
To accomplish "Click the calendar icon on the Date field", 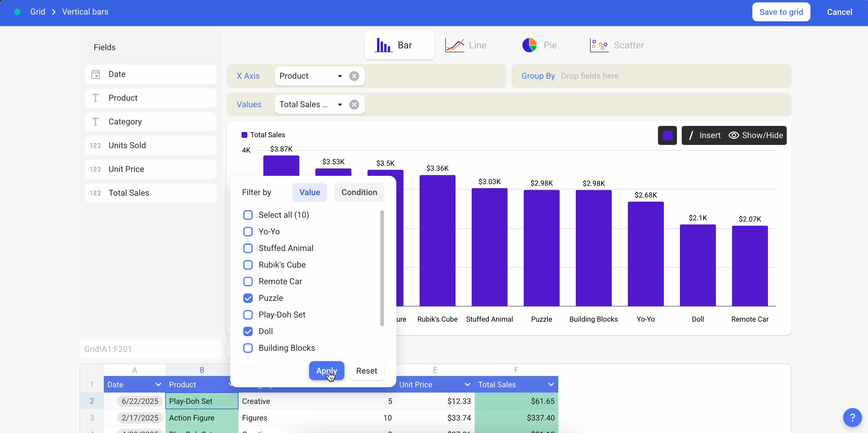I will [x=95, y=74].
